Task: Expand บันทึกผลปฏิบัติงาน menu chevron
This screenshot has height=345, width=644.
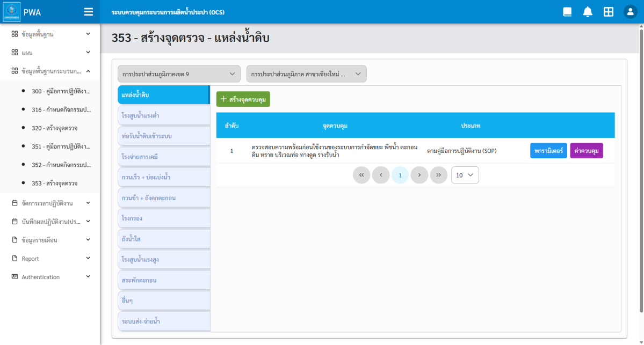Action: pyautogui.click(x=88, y=222)
